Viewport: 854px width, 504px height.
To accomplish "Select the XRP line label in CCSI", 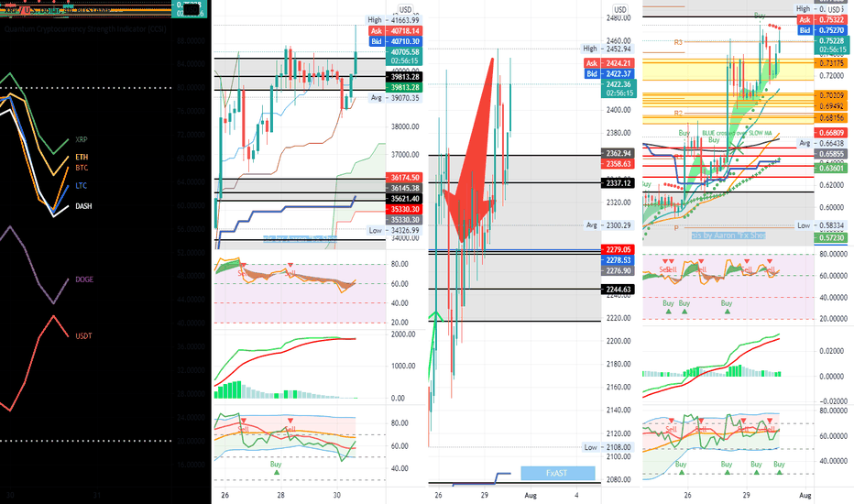I will (82, 139).
